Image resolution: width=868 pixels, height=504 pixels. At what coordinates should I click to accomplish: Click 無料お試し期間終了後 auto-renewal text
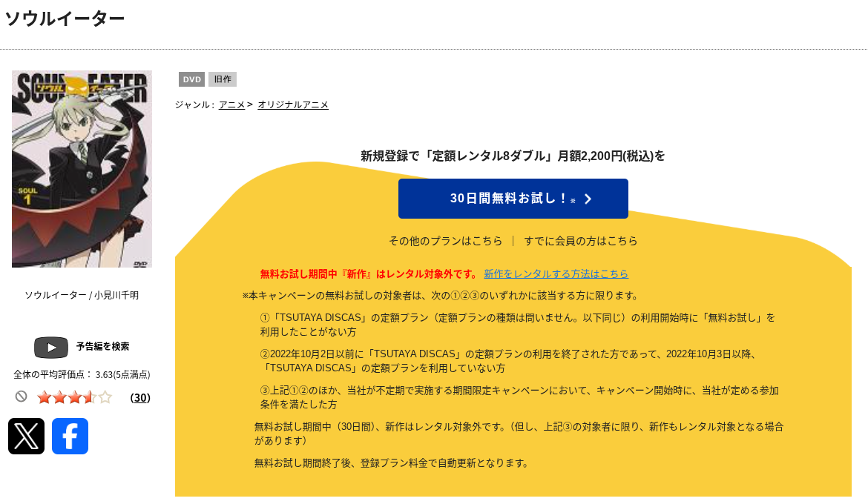(x=392, y=463)
